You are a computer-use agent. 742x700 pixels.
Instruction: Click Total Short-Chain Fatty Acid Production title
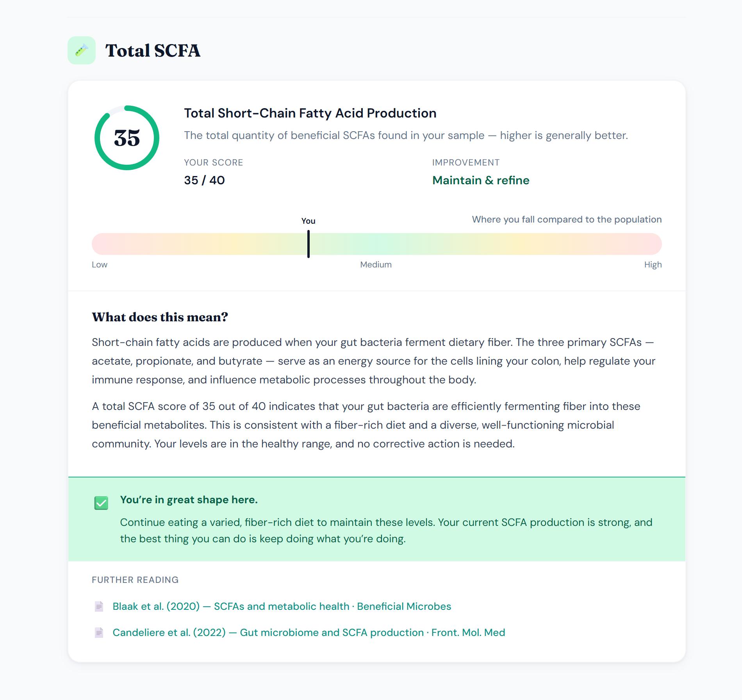tap(310, 113)
